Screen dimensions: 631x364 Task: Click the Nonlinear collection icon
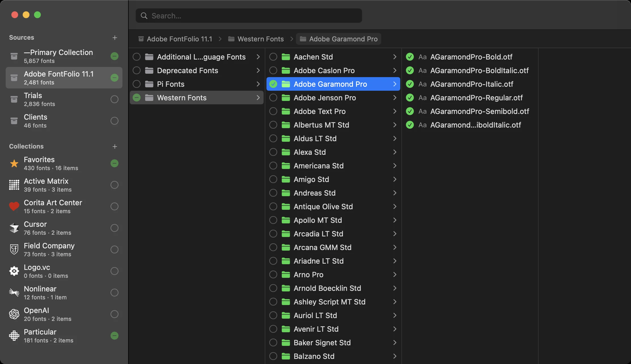point(14,292)
